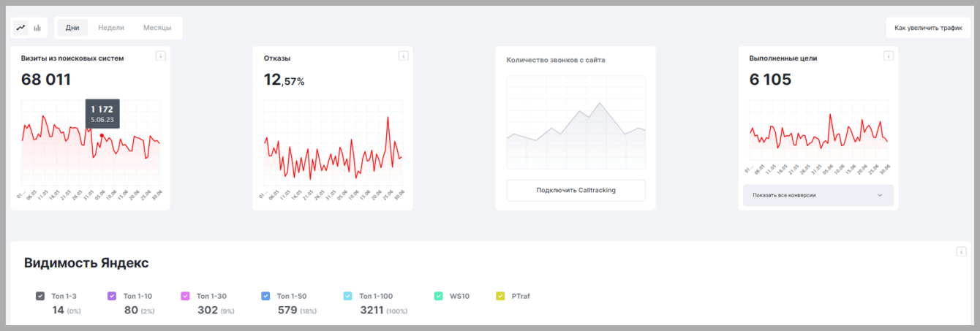Switch to line chart view icon
This screenshot has height=331, width=980.
(20, 28)
